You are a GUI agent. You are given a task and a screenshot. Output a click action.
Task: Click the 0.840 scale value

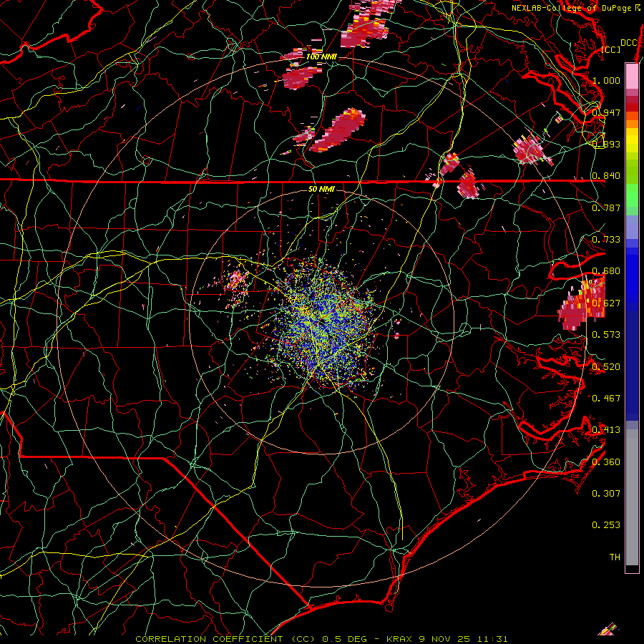tap(606, 176)
